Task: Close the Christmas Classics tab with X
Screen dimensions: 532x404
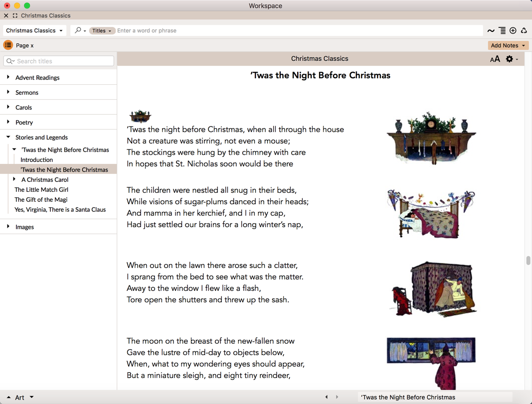Action: [6, 15]
